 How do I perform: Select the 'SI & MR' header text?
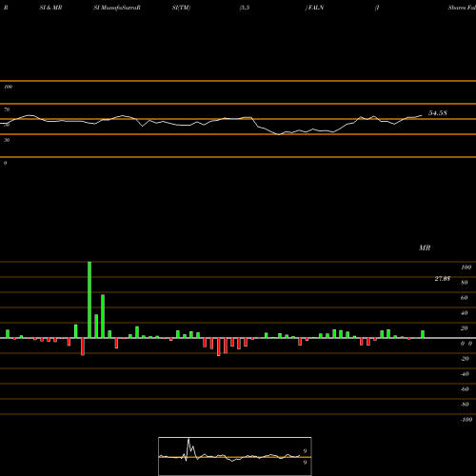pyautogui.click(x=50, y=8)
